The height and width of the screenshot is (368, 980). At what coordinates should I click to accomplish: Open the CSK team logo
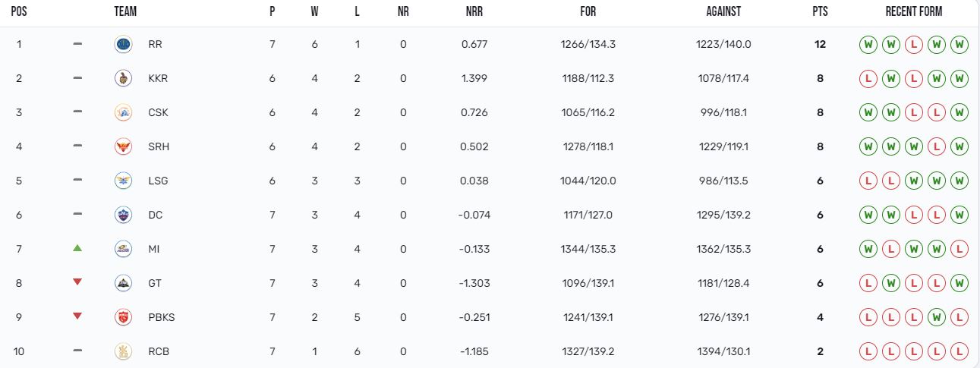[x=122, y=112]
